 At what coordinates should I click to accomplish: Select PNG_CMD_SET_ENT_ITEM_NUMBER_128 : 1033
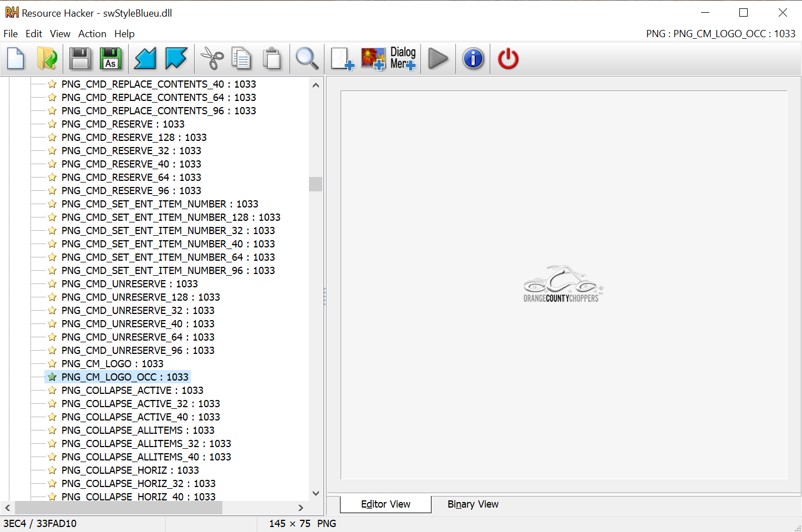click(x=171, y=217)
